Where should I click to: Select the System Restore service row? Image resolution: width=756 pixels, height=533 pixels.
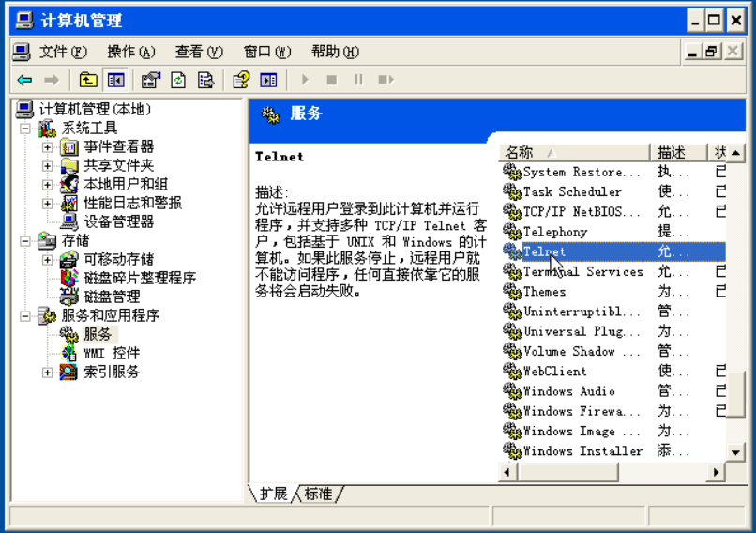click(612, 172)
